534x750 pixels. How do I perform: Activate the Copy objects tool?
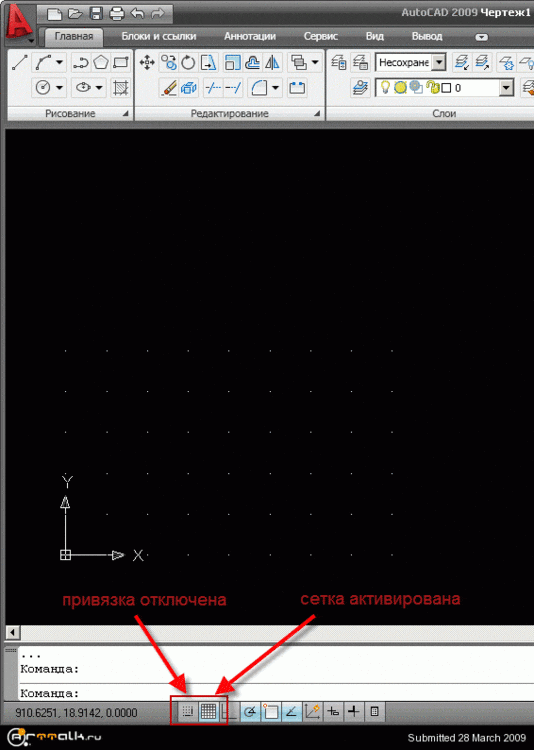click(x=168, y=62)
